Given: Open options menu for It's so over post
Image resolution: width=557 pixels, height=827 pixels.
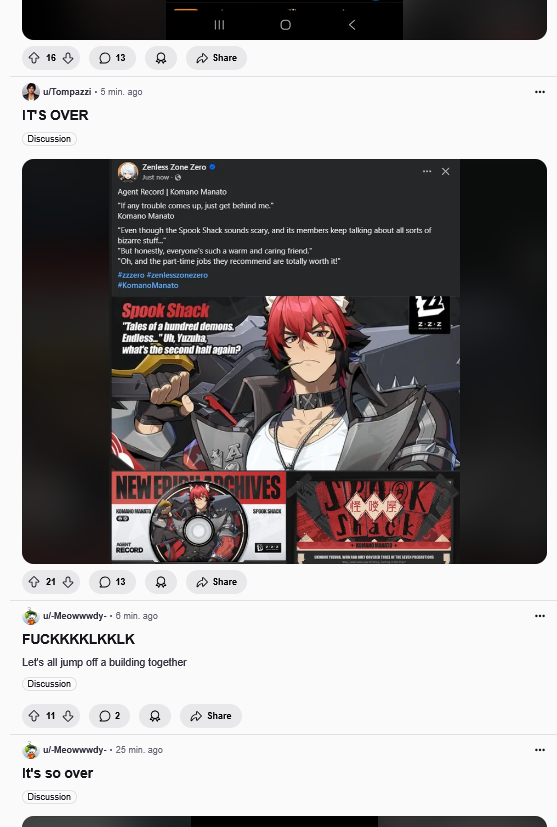Looking at the screenshot, I should tap(540, 749).
